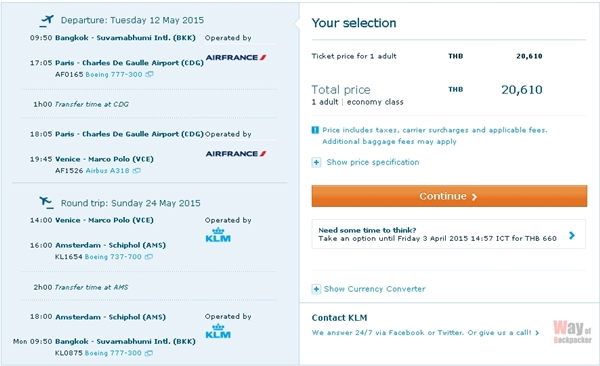The height and width of the screenshot is (366, 600).
Task: Open Contact KLM Facebook or Twitter link
Action: pyautogui.click(x=426, y=333)
